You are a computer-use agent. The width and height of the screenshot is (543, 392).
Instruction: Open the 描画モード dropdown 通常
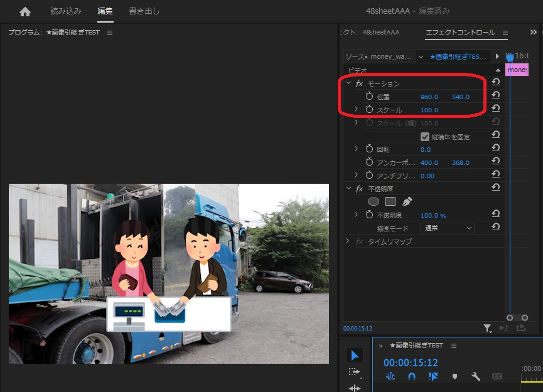448,228
